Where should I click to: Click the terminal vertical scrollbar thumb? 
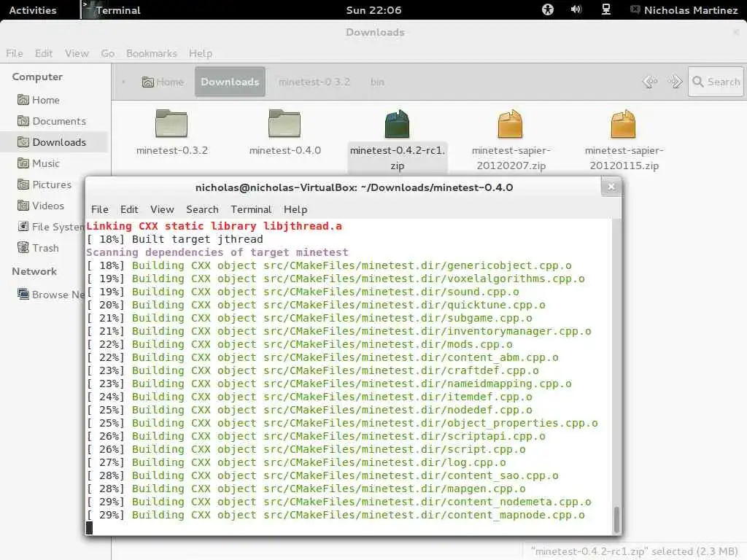616,520
